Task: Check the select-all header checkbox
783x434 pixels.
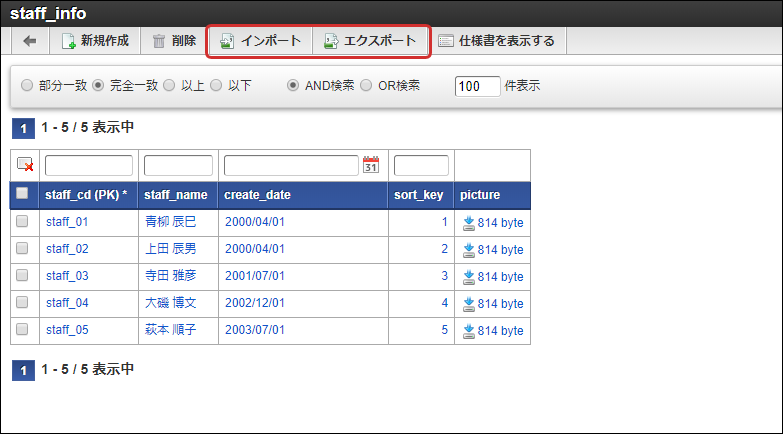Action: tap(22, 194)
